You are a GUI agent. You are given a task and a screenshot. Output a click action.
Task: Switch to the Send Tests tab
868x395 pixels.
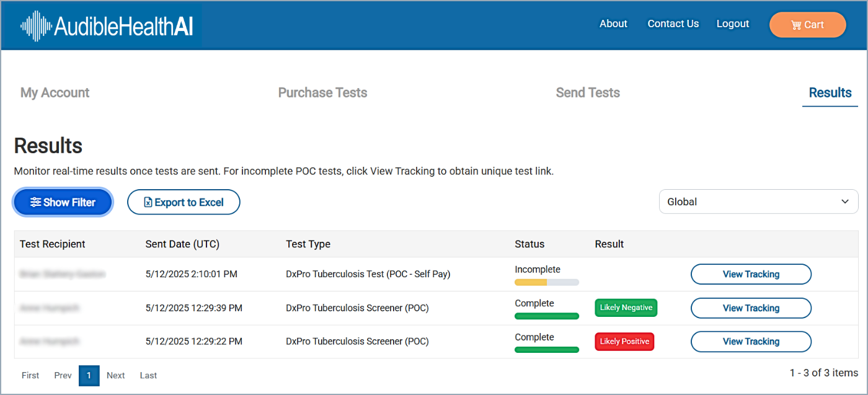(588, 92)
